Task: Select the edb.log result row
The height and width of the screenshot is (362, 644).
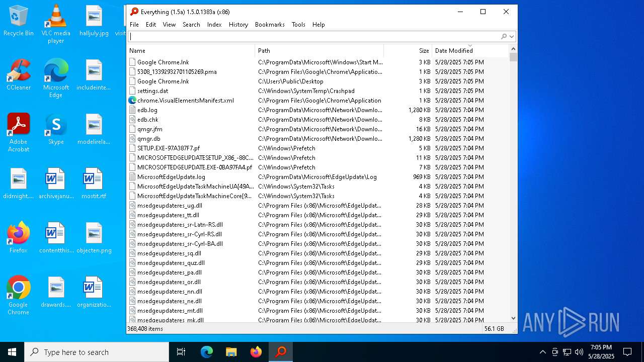Action: (318, 110)
